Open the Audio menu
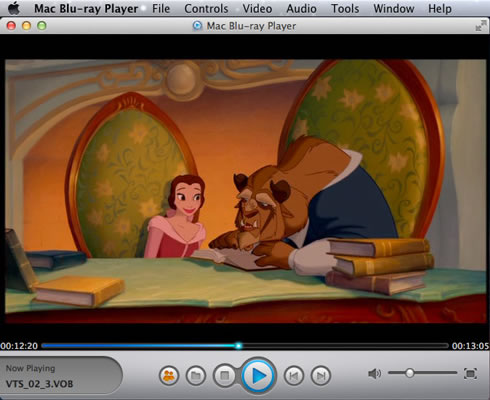 click(x=301, y=8)
